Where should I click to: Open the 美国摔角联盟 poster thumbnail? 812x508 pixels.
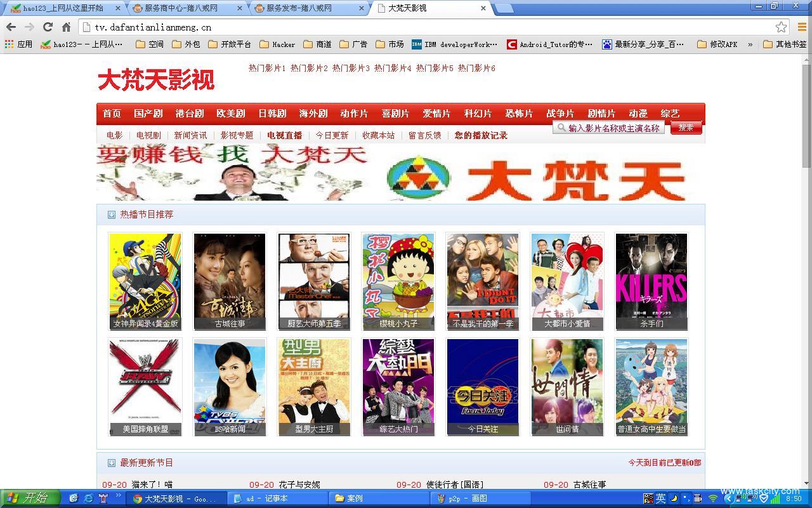tap(145, 387)
